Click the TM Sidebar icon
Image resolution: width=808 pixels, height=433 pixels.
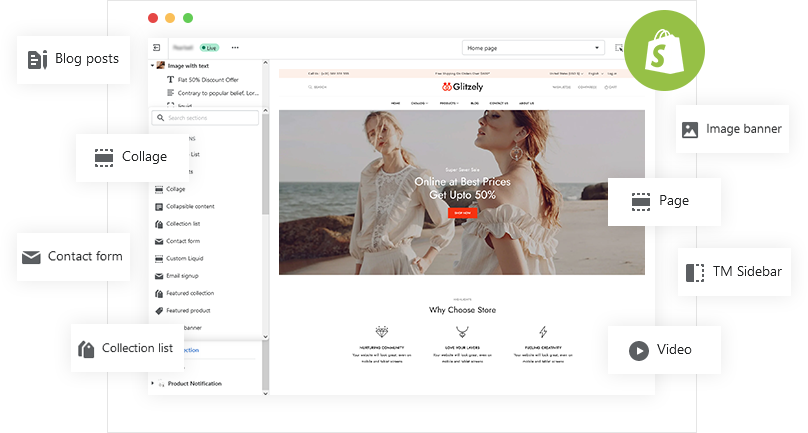[x=695, y=272]
